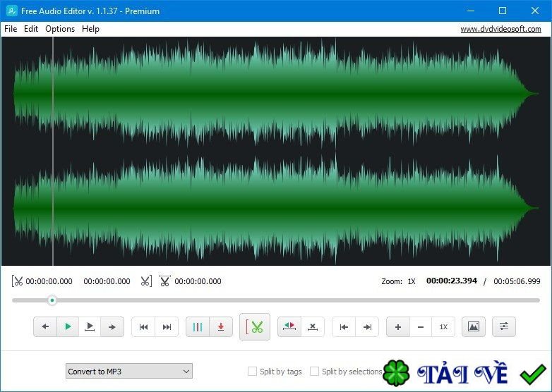Add a tag marker with teal bars icon

tap(198, 326)
